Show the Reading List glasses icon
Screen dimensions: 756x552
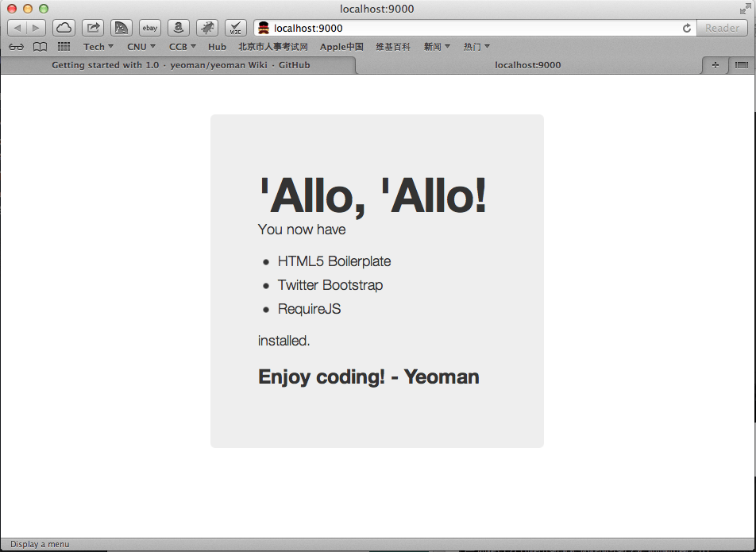[x=17, y=47]
